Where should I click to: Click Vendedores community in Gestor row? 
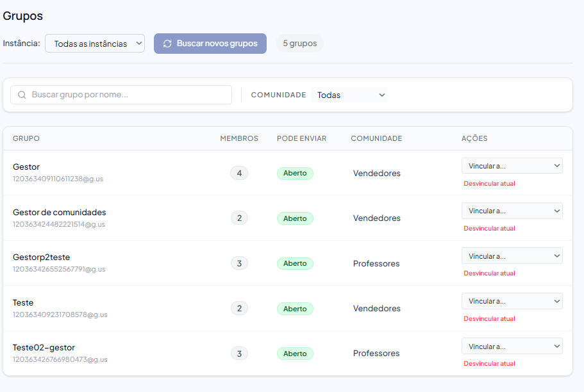pos(376,174)
